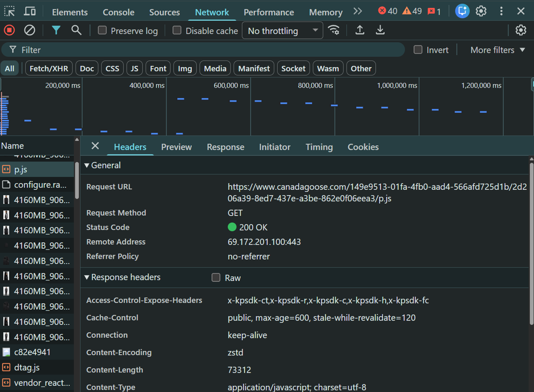Viewport: 534px width, 392px height.
Task: Filter requests by Socket type
Action: (x=293, y=68)
